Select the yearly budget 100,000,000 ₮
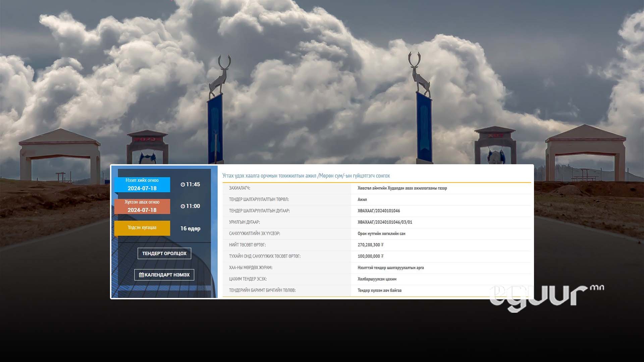The width and height of the screenshot is (644, 362). 371,256
